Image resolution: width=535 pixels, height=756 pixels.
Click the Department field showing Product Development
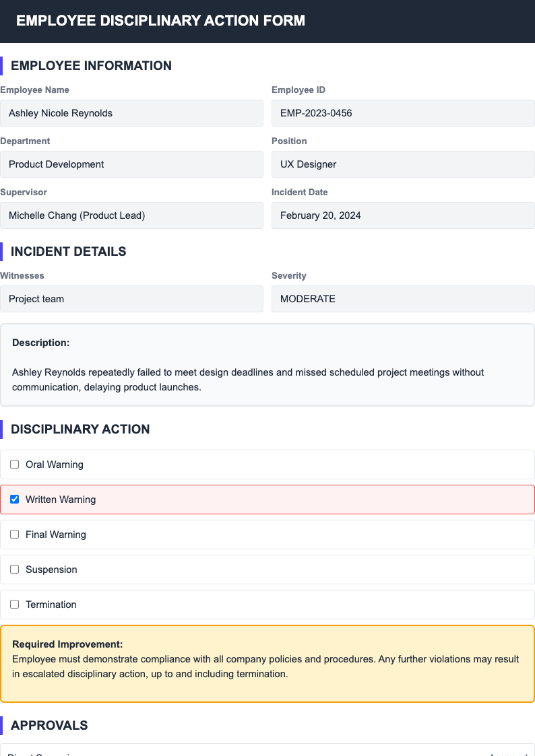click(x=131, y=164)
